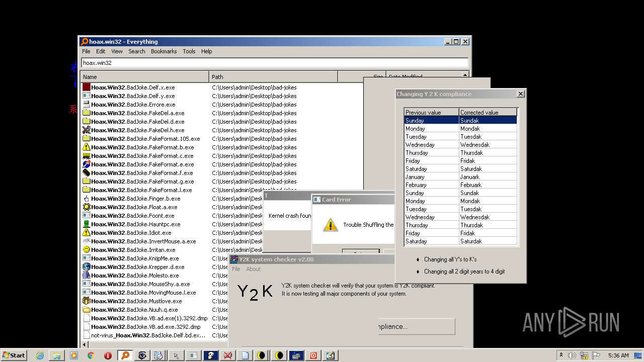Click the FakeFormat.b.exe warning icon
Screen dimensions: 644x362
pos(86,147)
